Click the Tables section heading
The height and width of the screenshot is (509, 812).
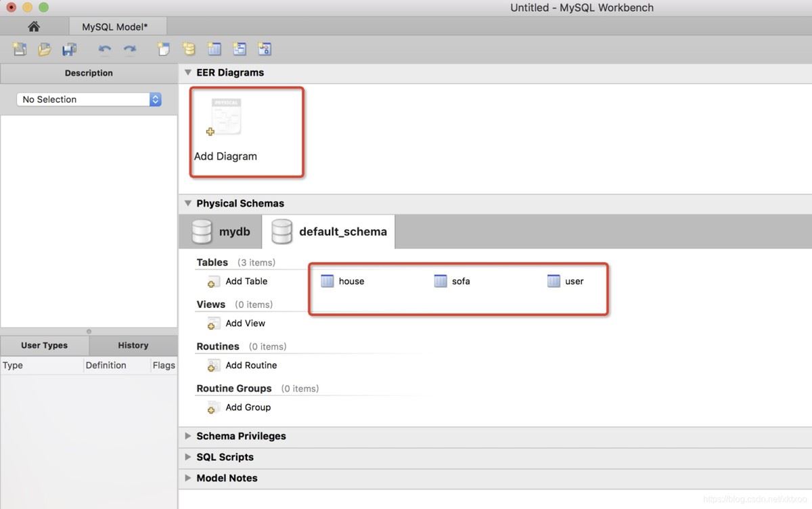[212, 263]
